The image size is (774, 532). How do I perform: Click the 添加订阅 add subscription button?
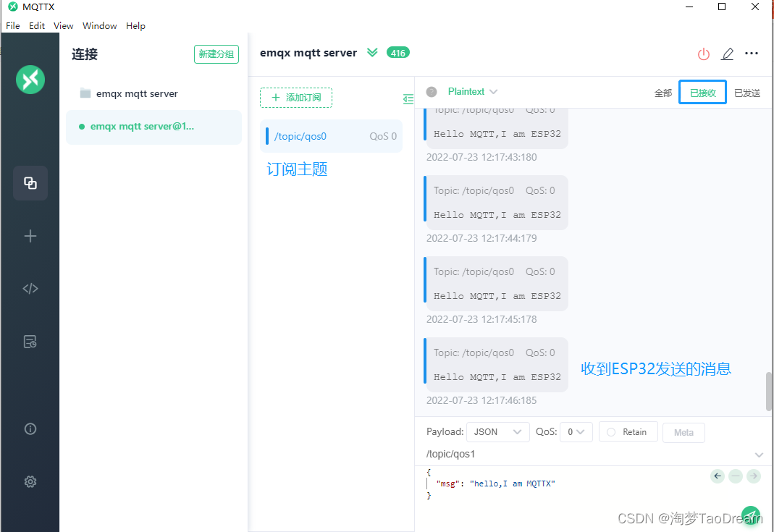click(x=296, y=97)
